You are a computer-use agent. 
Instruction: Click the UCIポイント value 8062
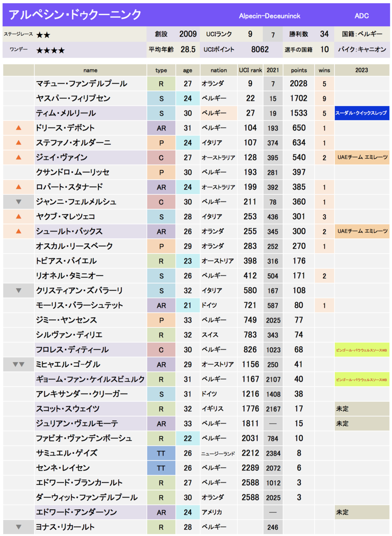[260, 50]
